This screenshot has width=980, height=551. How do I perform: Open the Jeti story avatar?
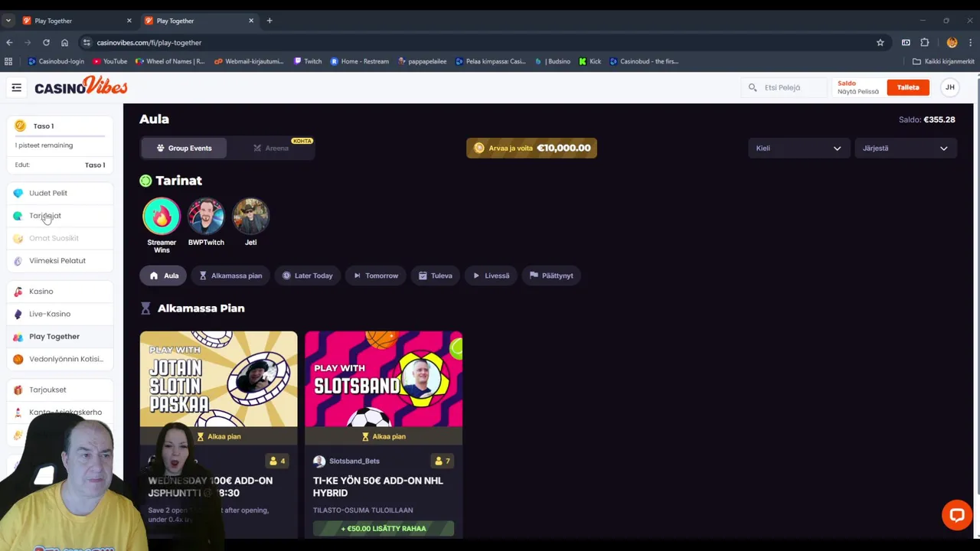click(x=250, y=217)
